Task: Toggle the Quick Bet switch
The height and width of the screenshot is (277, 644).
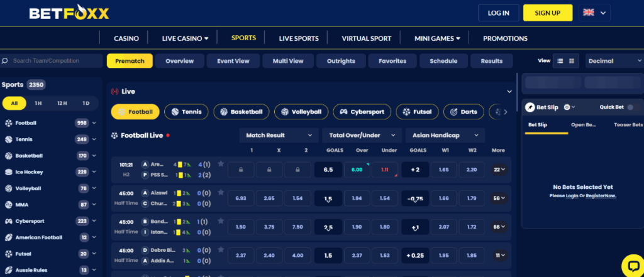Action: (631, 107)
